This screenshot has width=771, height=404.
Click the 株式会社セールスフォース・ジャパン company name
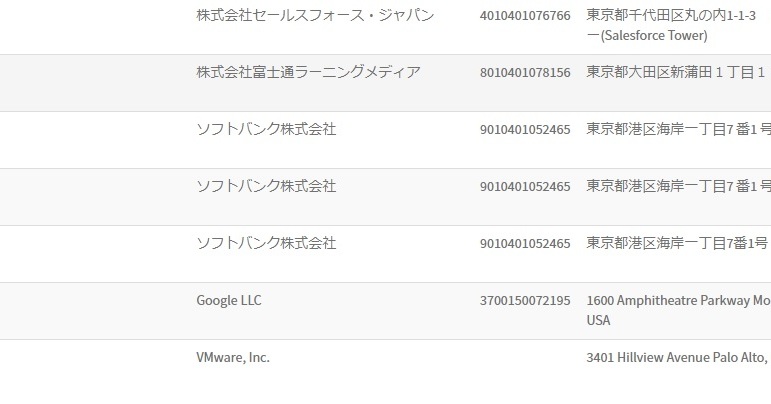coord(315,16)
